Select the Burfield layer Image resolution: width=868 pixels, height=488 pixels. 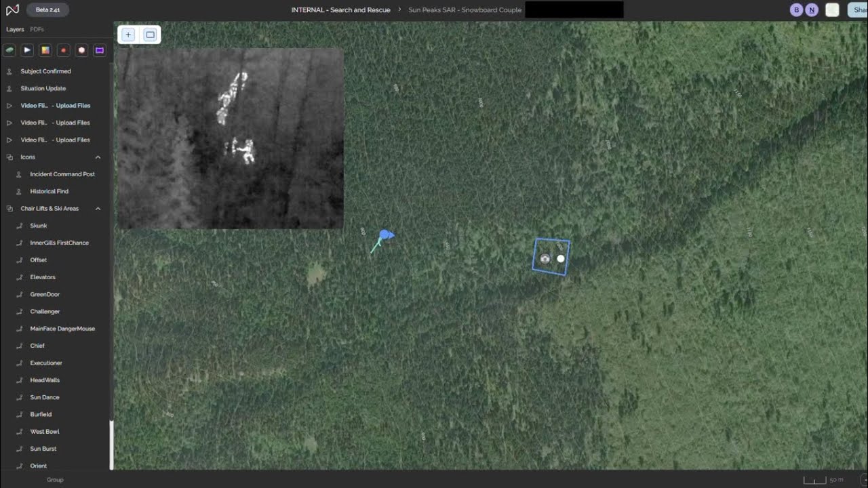click(x=41, y=415)
